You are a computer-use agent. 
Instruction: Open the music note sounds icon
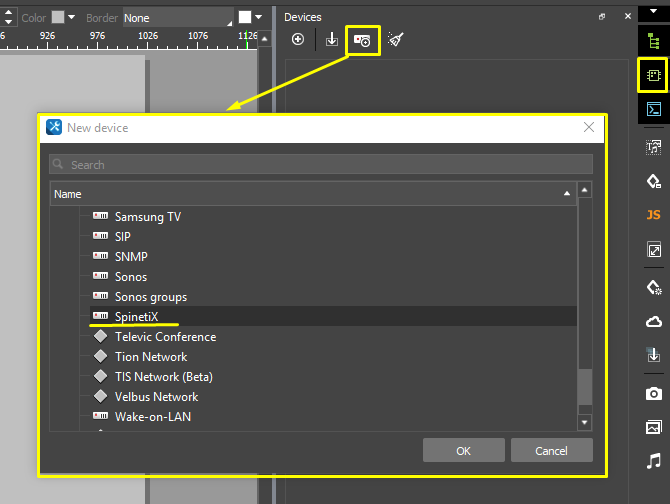point(654,461)
